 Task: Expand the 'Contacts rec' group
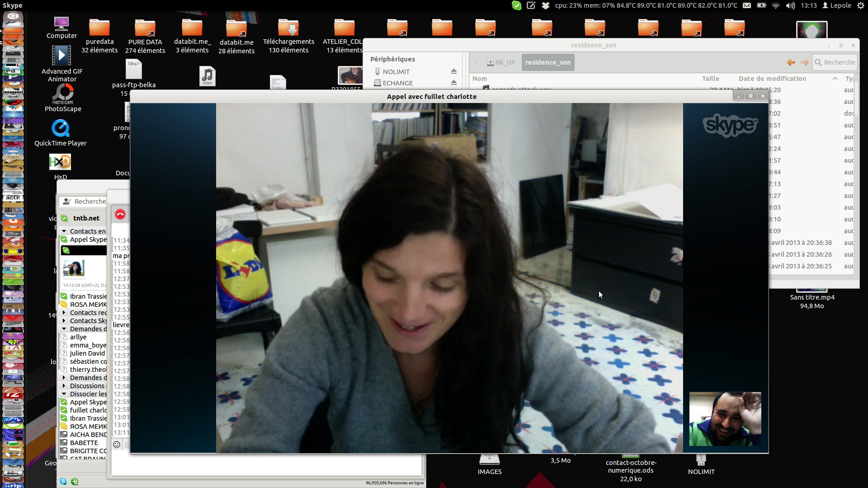(x=64, y=313)
